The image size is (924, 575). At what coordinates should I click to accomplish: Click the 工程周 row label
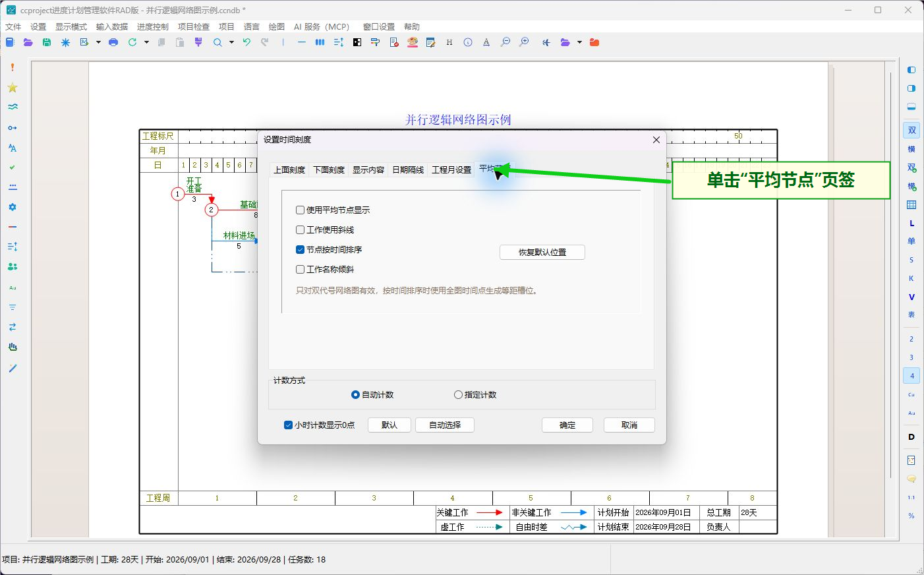tap(158, 498)
